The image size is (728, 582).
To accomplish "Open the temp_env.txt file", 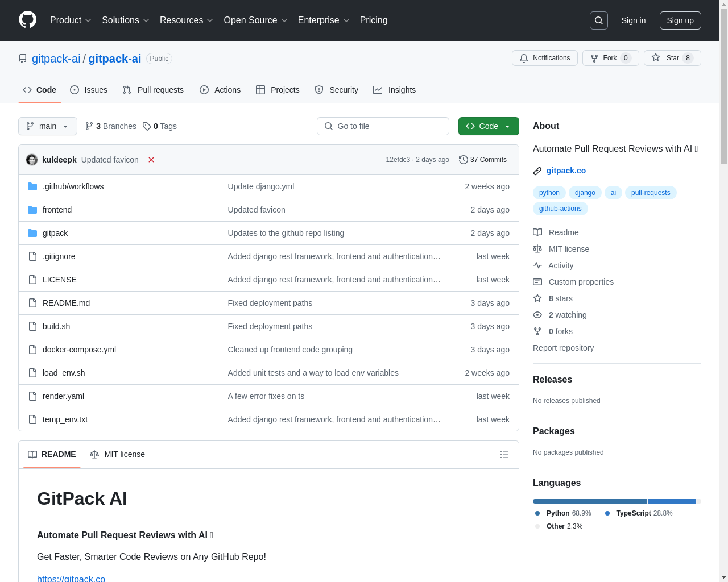I will [65, 419].
